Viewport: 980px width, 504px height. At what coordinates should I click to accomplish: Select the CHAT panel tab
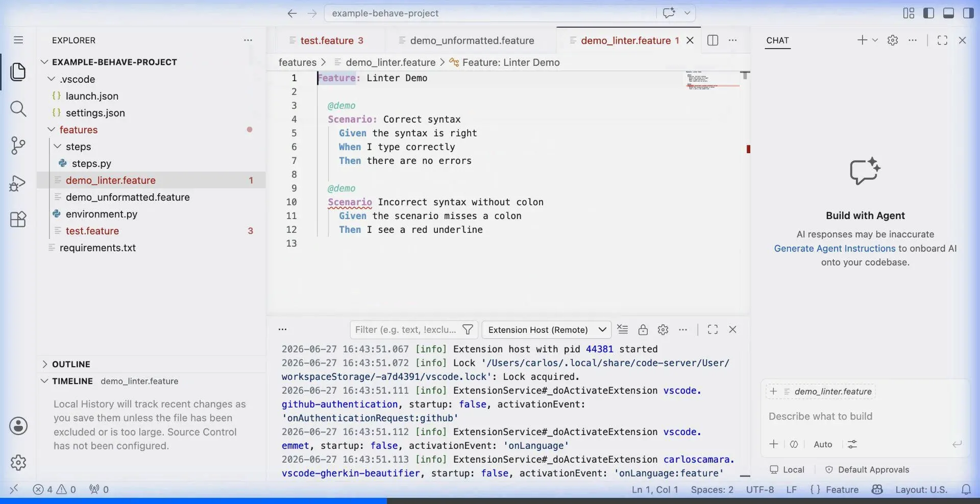pos(777,40)
